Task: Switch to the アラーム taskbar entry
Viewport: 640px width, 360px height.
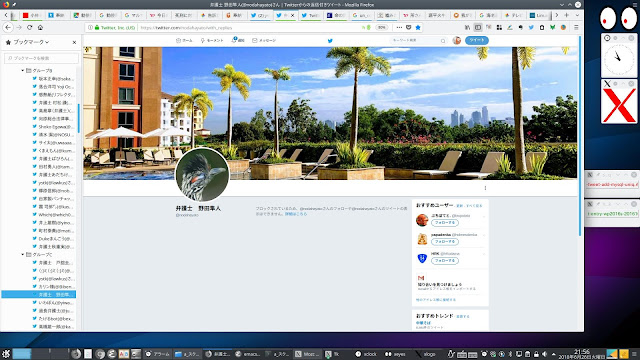Action: (158, 354)
